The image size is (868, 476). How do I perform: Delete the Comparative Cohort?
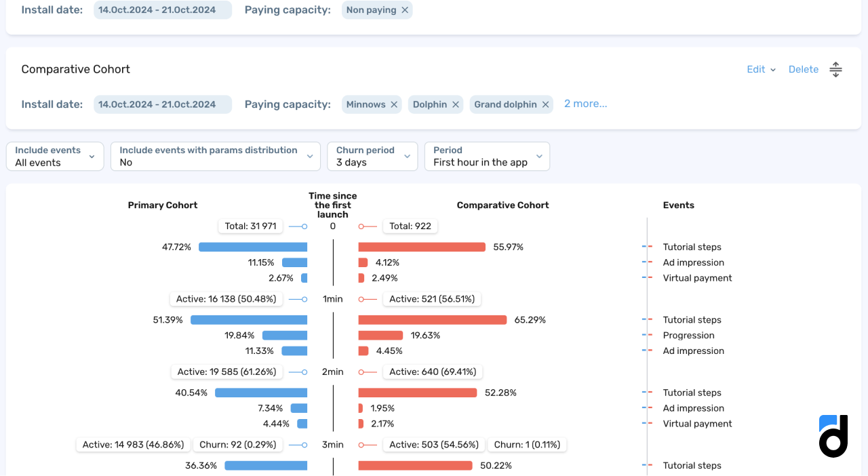(x=803, y=69)
